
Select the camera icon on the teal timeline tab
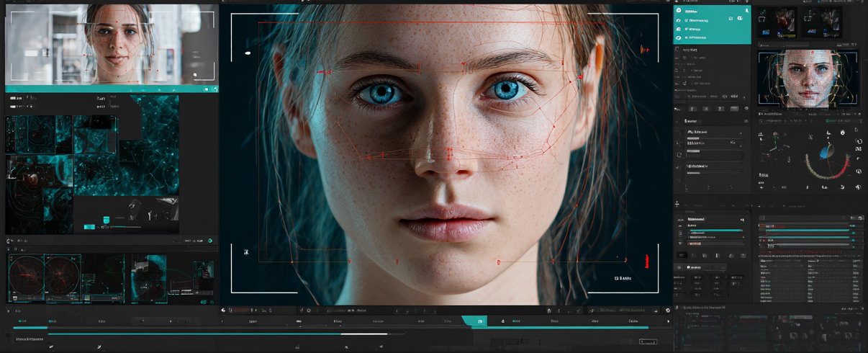pos(481,321)
